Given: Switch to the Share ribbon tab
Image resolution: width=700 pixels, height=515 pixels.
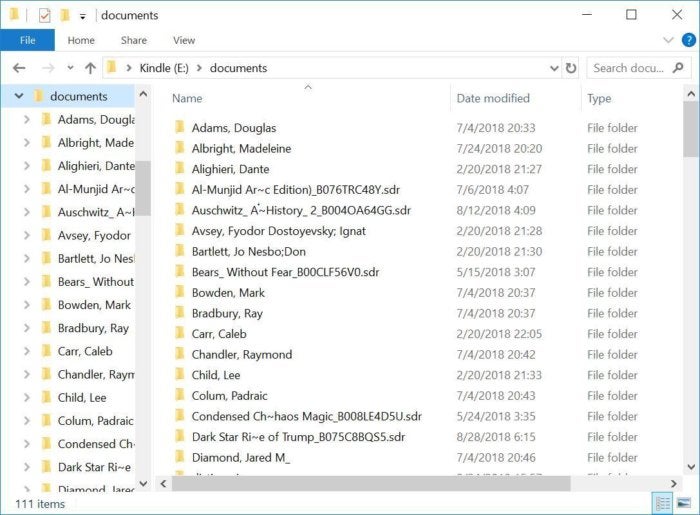Looking at the screenshot, I should point(133,40).
